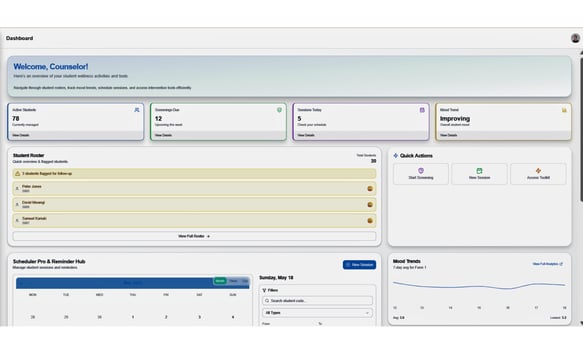Open the user profile avatar
The width and height of the screenshot is (583, 360).
[575, 38]
